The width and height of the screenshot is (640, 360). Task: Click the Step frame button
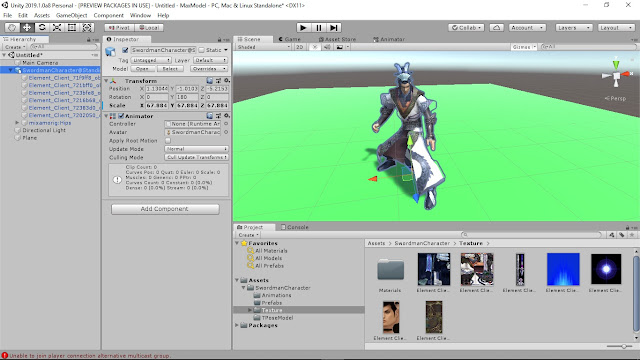pyautogui.click(x=334, y=27)
